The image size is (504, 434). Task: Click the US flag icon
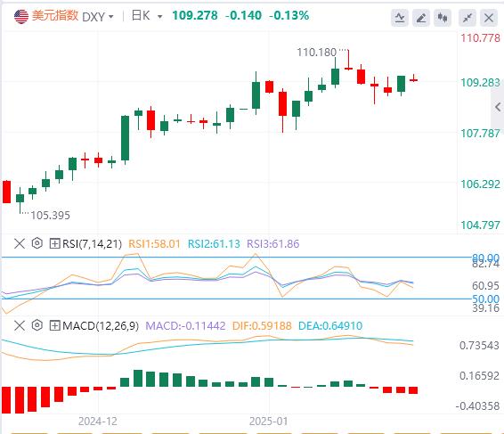21,16
